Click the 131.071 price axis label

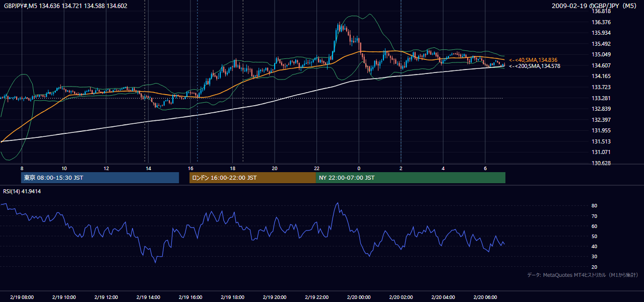(x=601, y=153)
